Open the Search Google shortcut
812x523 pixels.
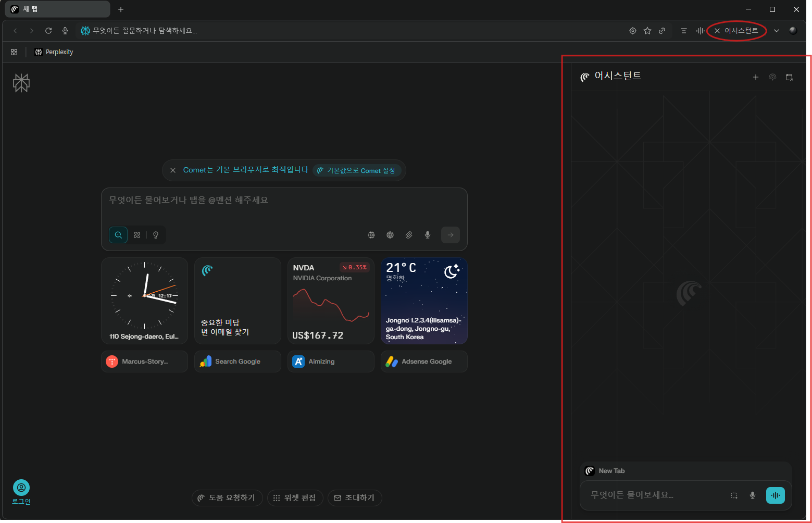(238, 362)
